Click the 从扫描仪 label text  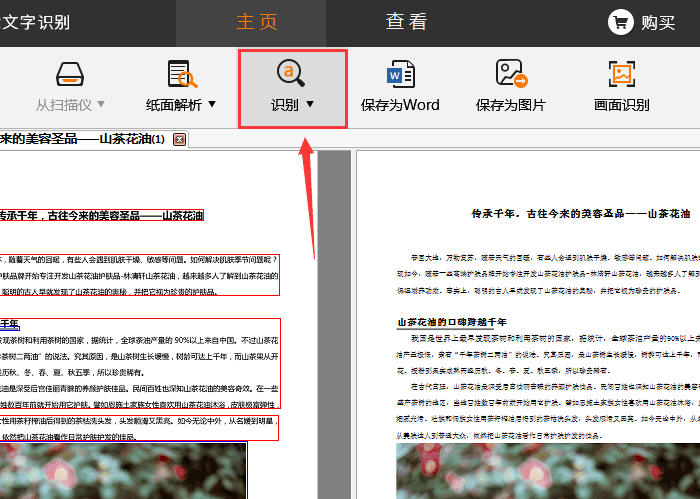pyautogui.click(x=64, y=105)
